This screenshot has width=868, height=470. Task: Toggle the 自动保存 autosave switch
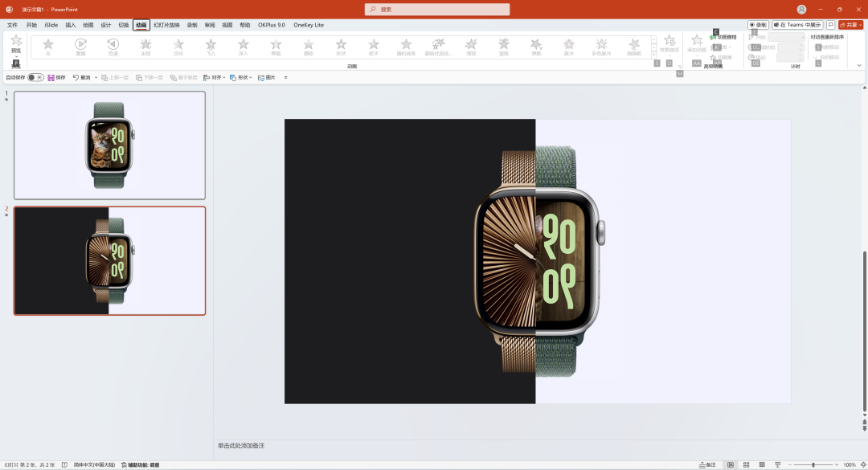pos(35,77)
